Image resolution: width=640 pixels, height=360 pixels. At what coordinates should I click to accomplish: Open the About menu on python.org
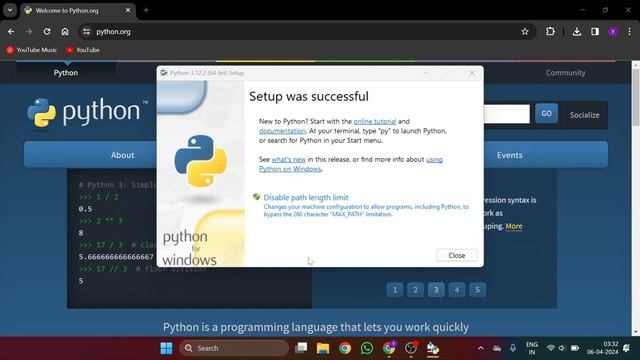coord(122,155)
